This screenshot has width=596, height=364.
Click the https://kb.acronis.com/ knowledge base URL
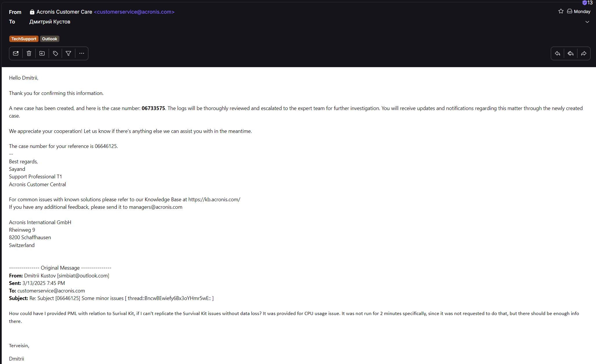pyautogui.click(x=214, y=200)
